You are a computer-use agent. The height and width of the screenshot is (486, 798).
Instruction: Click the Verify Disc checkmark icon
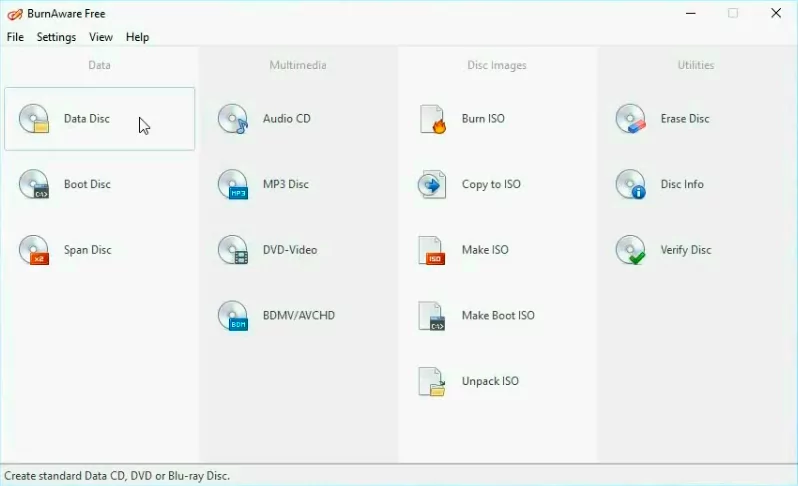[631, 250]
